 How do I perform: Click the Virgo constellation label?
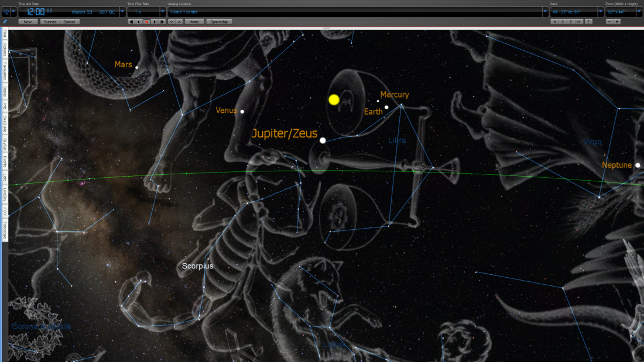click(x=592, y=142)
